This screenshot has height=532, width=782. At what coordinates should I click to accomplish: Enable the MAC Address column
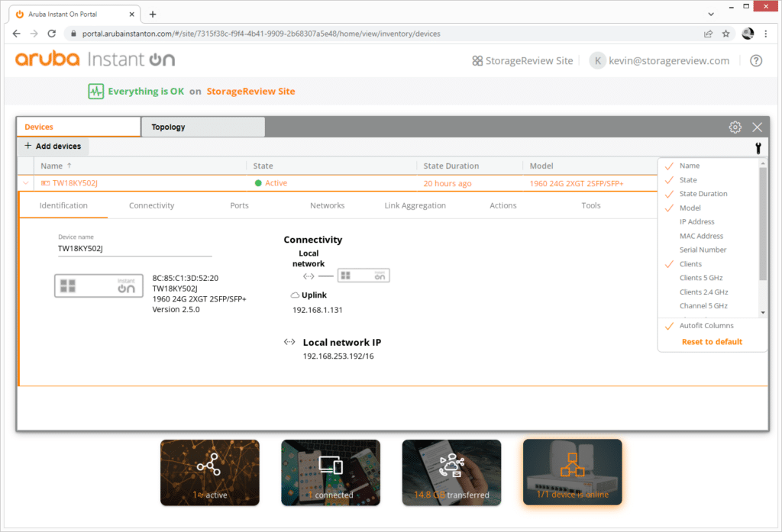(x=701, y=236)
